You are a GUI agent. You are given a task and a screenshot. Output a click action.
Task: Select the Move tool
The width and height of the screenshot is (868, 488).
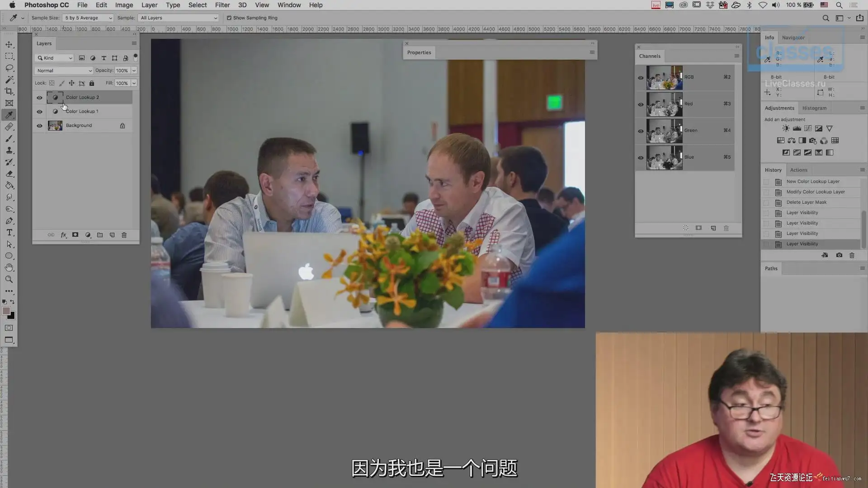pos(9,44)
